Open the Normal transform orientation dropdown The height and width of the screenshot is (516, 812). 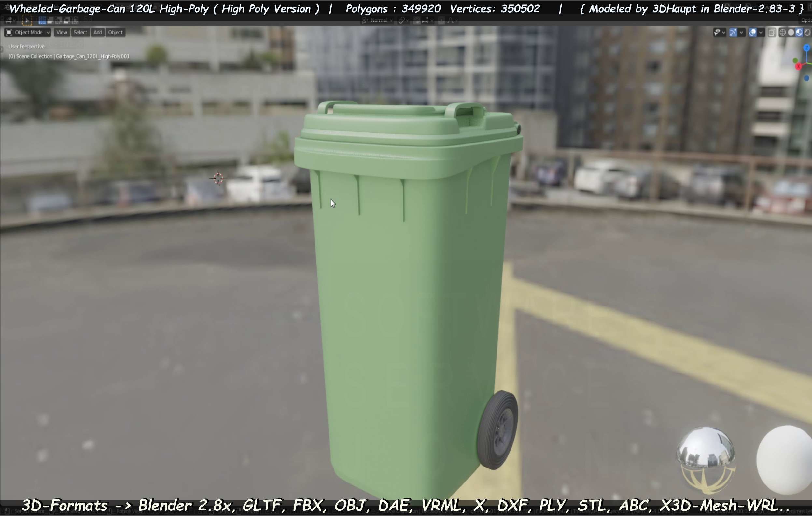pyautogui.click(x=377, y=20)
